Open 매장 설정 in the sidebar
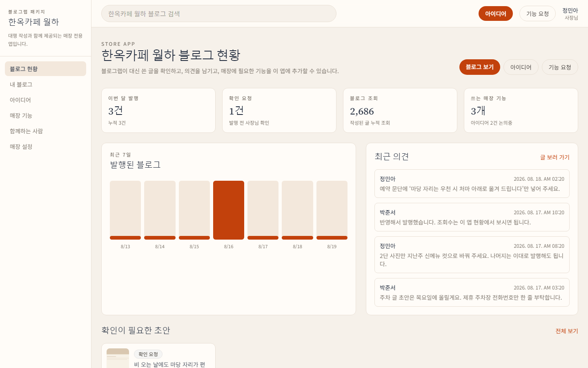588x368 pixels. click(45, 146)
